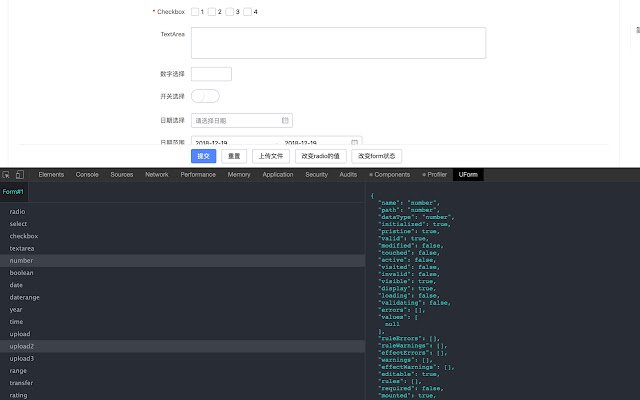Select the upload field row

pos(182,334)
